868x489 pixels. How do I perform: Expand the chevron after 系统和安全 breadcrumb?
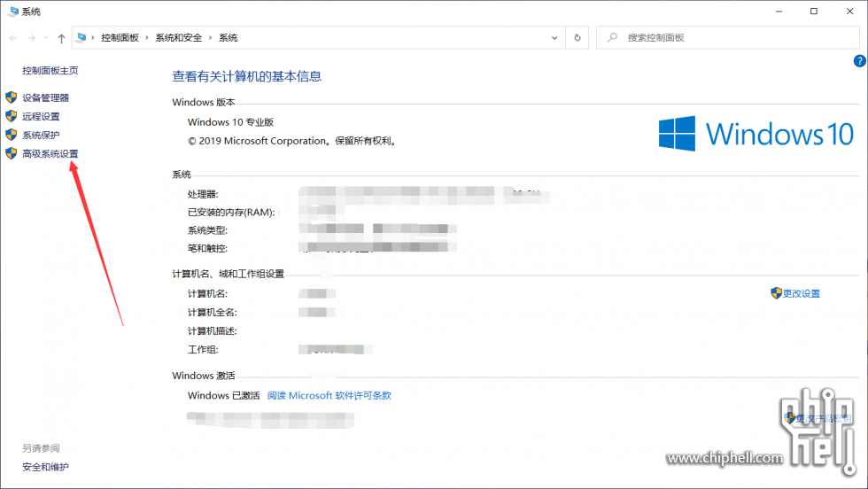pos(211,38)
